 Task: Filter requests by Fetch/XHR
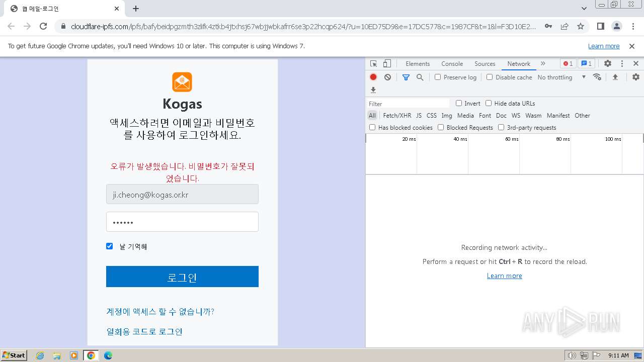(x=397, y=115)
